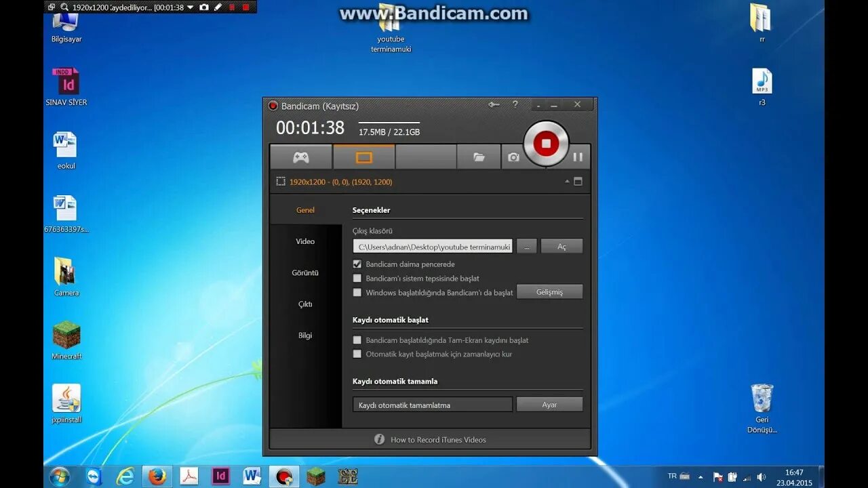Select eokul Word document
Screen dimensions: 868x488
pos(66,150)
